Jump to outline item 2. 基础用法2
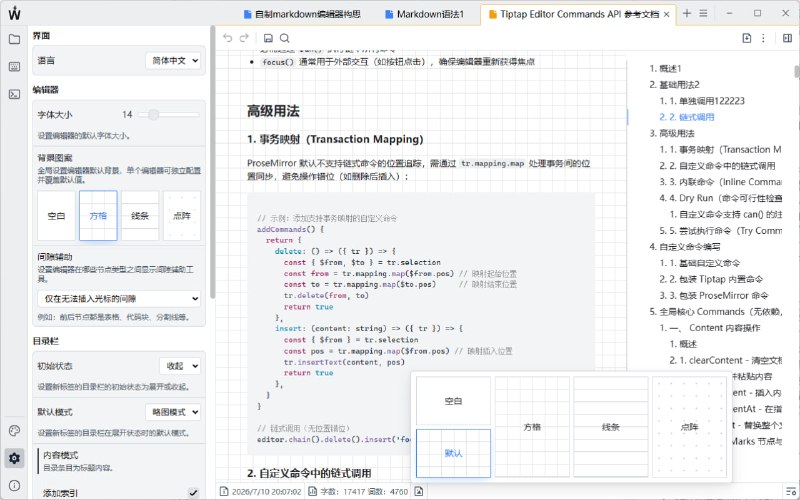 [x=674, y=85]
